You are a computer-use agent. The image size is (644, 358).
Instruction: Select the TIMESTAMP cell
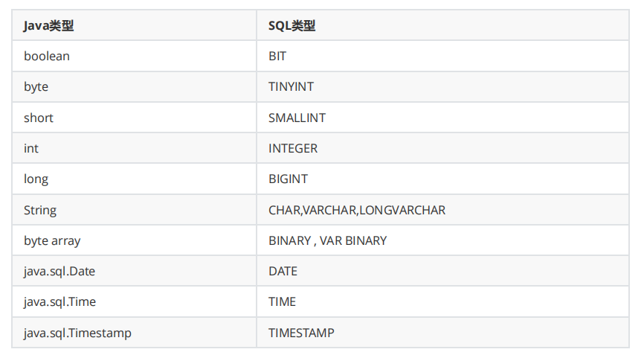301,333
